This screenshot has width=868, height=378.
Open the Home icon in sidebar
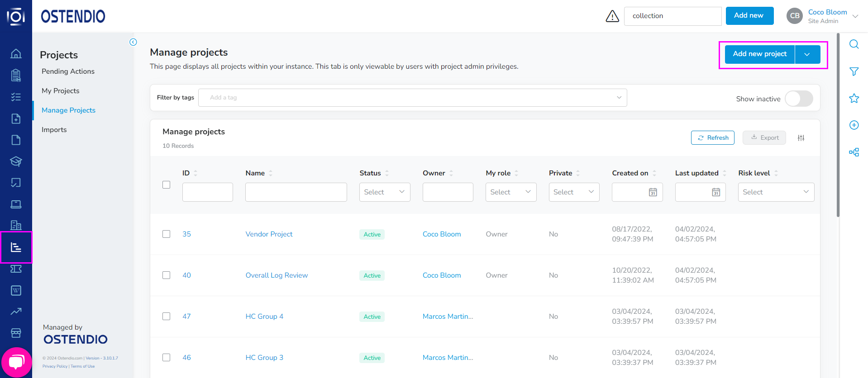click(x=16, y=53)
